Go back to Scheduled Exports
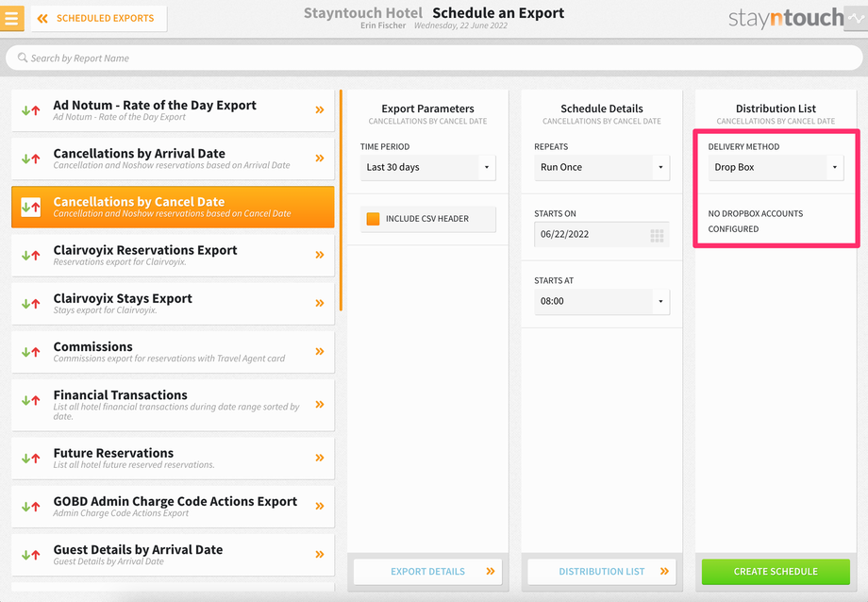This screenshot has height=602, width=868. point(98,18)
